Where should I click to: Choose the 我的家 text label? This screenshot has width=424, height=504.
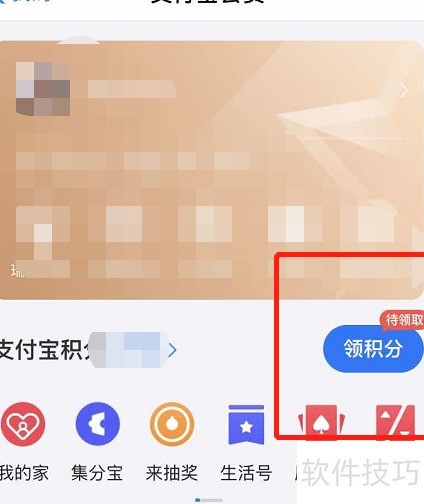pyautogui.click(x=24, y=473)
